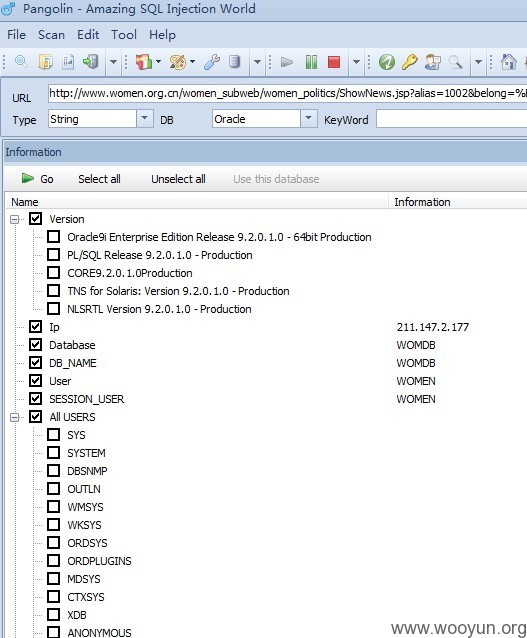Click the database cylinder toolbar icon

pos(234,62)
